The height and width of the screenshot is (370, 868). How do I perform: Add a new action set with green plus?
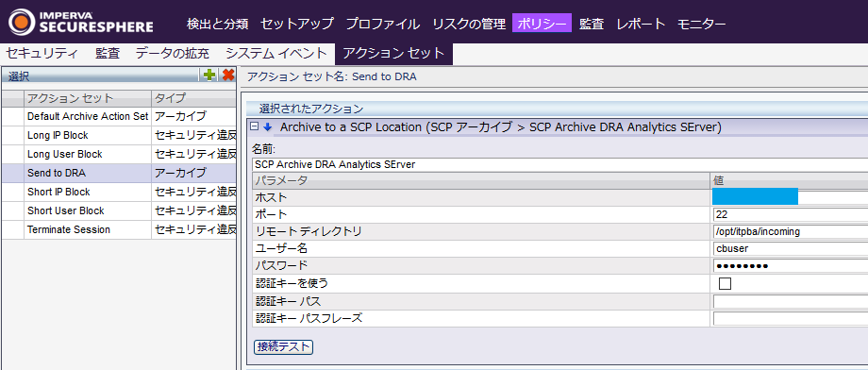[x=209, y=76]
